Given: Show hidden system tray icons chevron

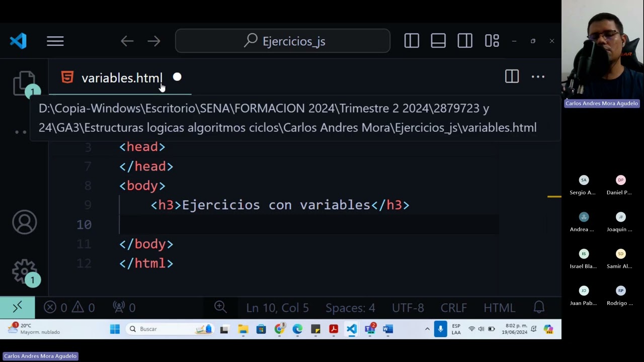Looking at the screenshot, I should [x=427, y=329].
